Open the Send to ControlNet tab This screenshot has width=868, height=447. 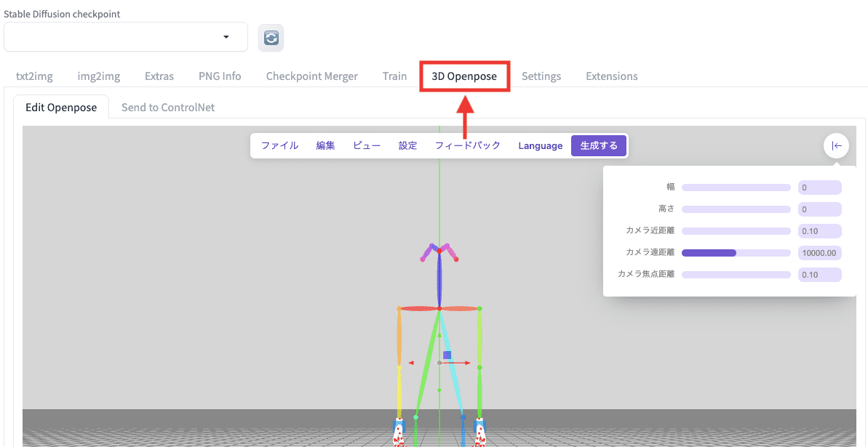coord(167,107)
